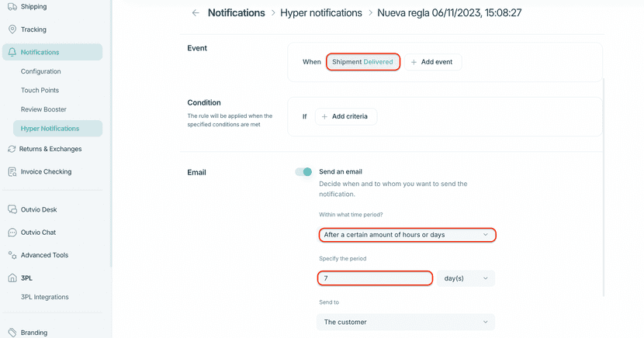Click the Invoice Checking icon
The width and height of the screenshot is (644, 338).
coord(12,171)
